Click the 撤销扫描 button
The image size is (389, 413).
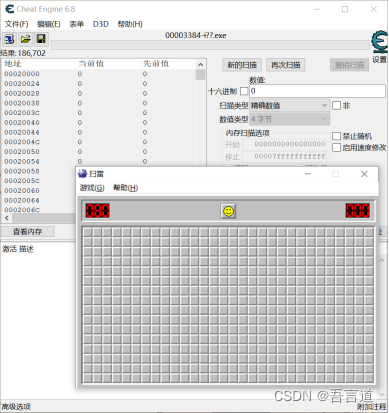(x=349, y=65)
